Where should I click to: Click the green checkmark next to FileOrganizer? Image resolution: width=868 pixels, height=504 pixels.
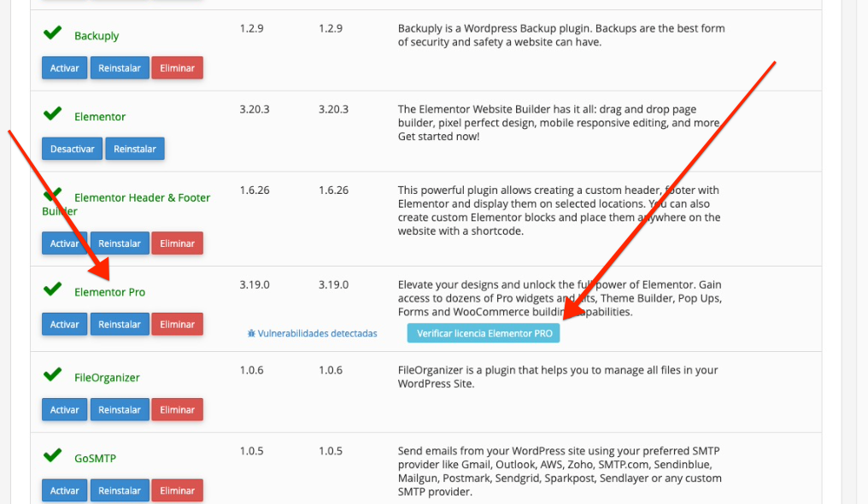pyautogui.click(x=53, y=374)
